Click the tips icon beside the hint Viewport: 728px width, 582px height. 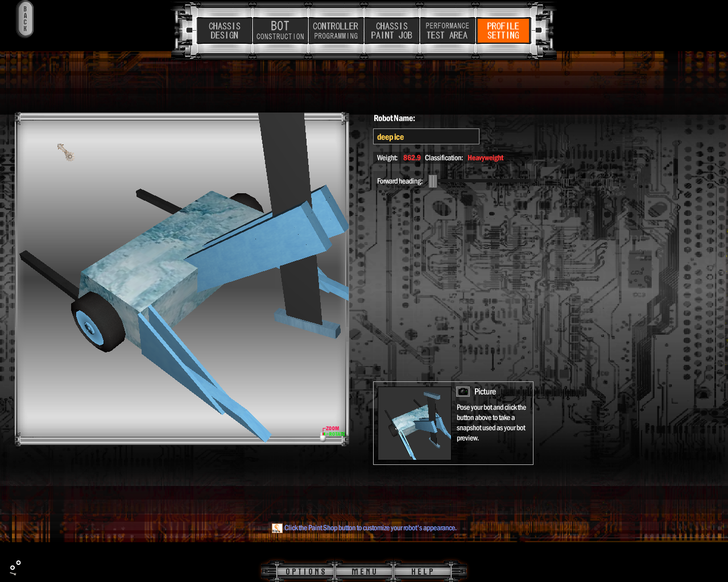pyautogui.click(x=277, y=528)
